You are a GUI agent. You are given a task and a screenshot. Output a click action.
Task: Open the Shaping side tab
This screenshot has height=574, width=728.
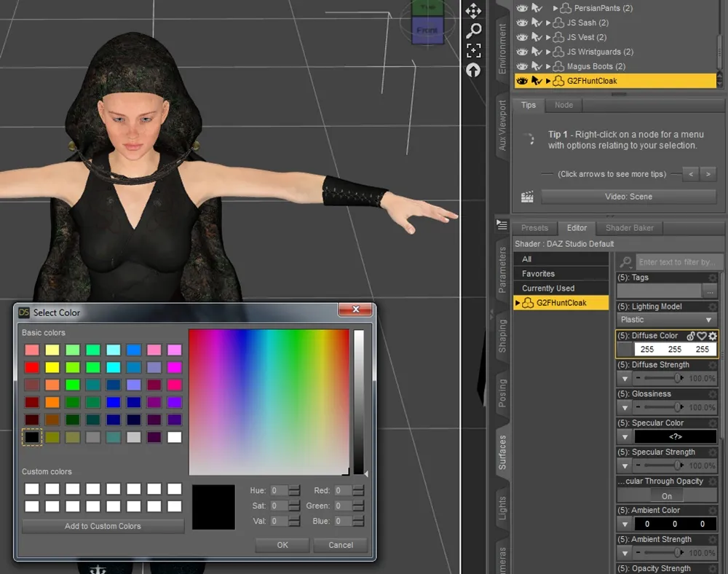[502, 336]
